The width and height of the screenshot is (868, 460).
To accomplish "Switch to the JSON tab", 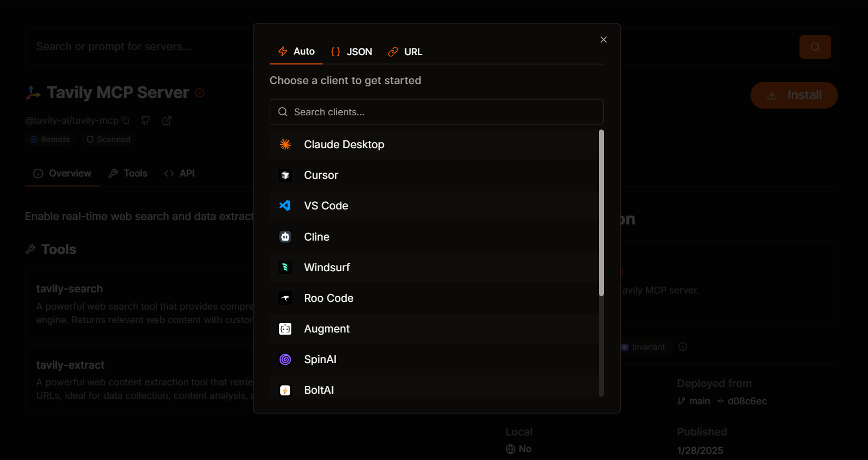I will [352, 52].
